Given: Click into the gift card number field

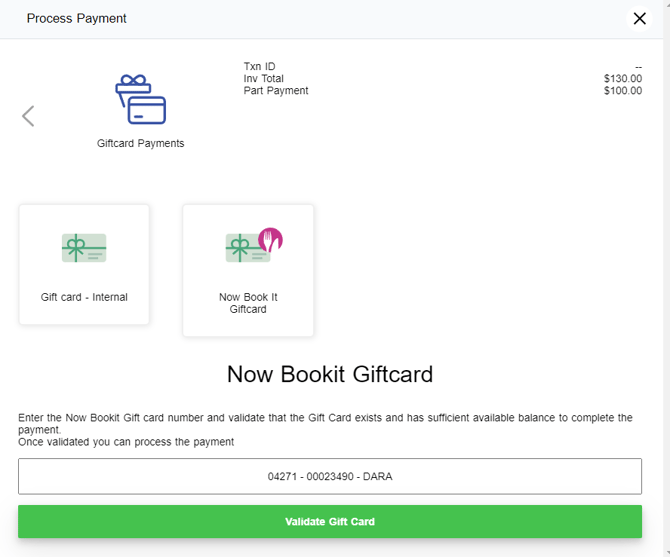Looking at the screenshot, I should pyautogui.click(x=330, y=476).
